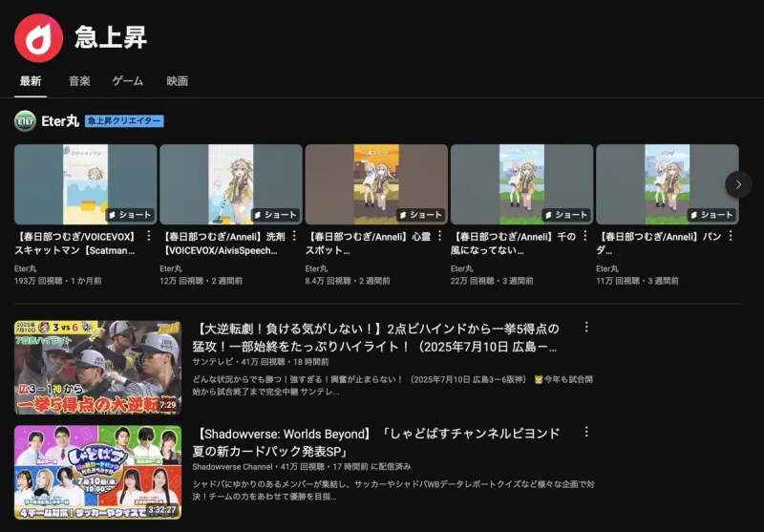This screenshot has width=764, height=532.
Task: Click the 22万 回視聴・3 週間前 text
Action: [x=492, y=281]
